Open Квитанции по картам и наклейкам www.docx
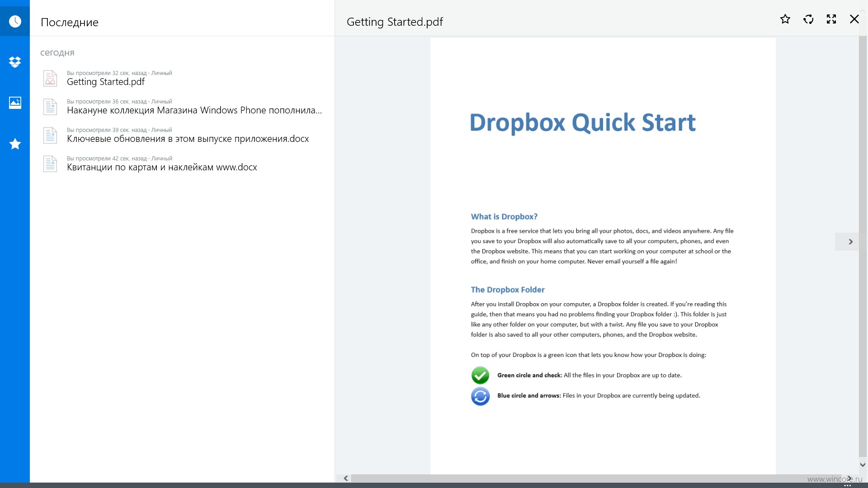This screenshot has width=868, height=488. click(182, 164)
